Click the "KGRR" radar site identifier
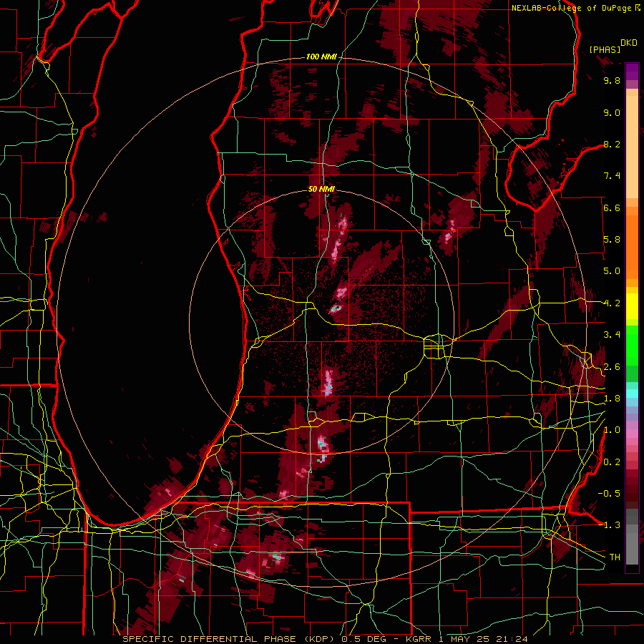This screenshot has height=644, width=644. (419, 639)
